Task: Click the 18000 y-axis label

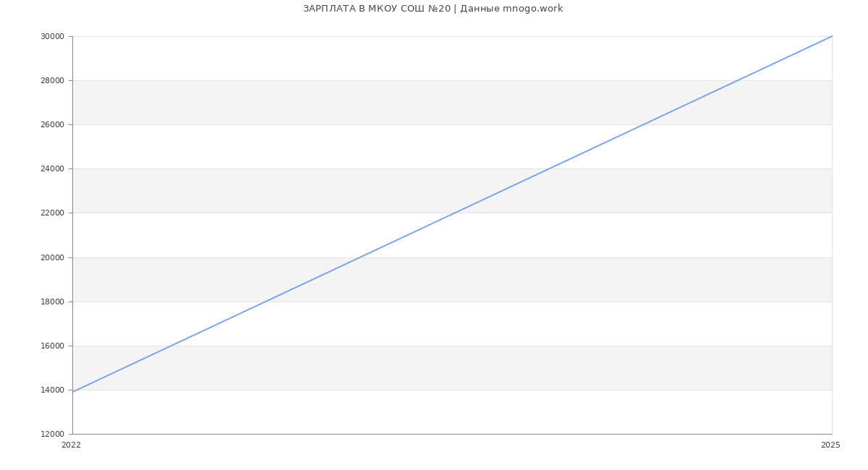Action: click(52, 302)
